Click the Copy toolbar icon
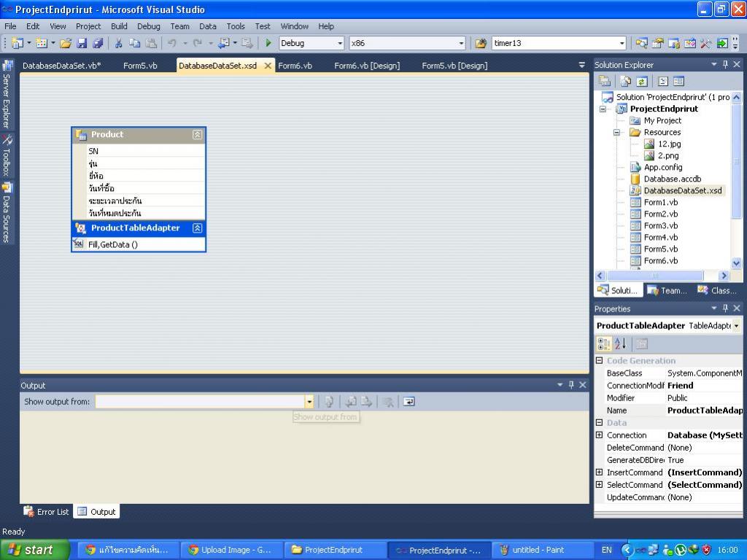The image size is (747, 560). point(135,43)
